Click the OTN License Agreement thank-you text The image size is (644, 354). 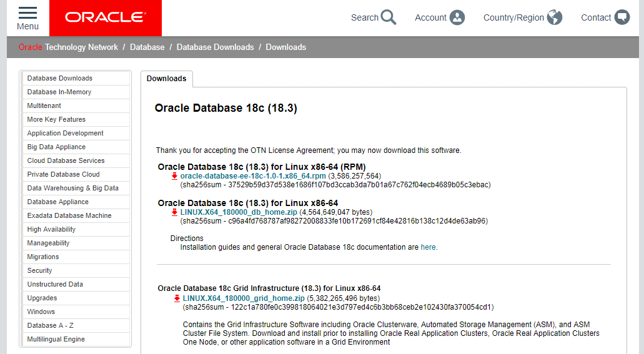pyautogui.click(x=309, y=150)
